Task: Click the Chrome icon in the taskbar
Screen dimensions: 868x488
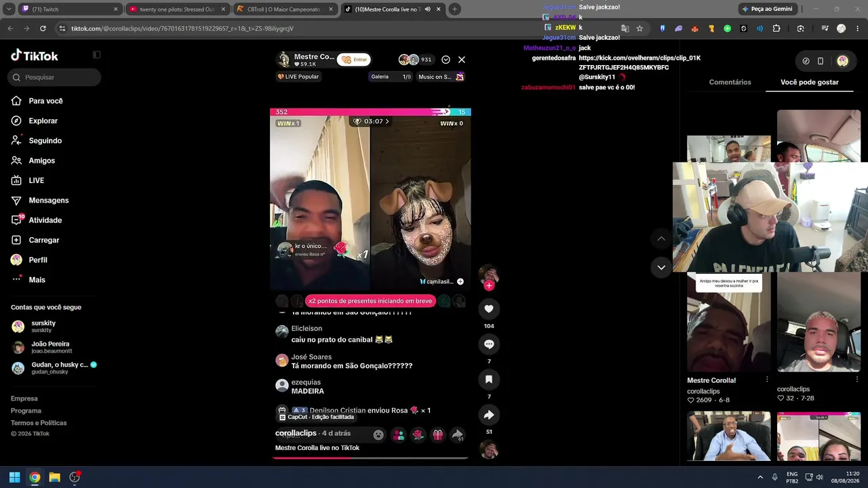Action: [35, 477]
